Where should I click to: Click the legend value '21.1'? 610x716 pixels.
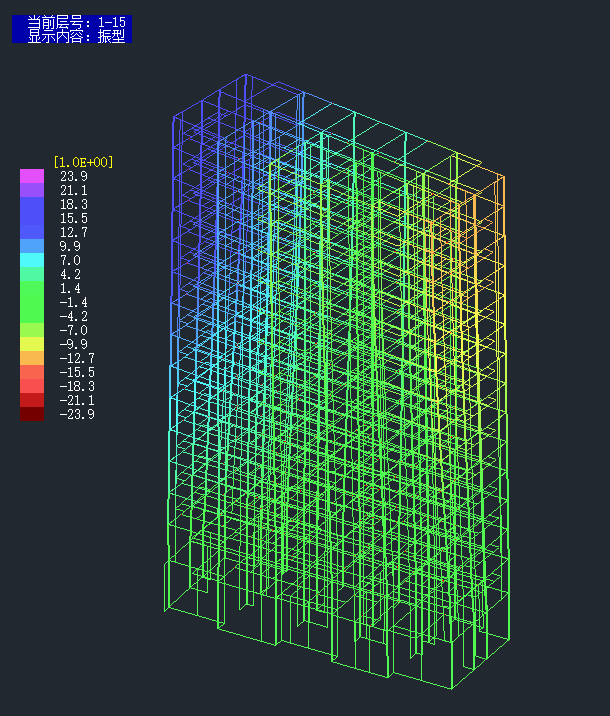click(x=74, y=190)
